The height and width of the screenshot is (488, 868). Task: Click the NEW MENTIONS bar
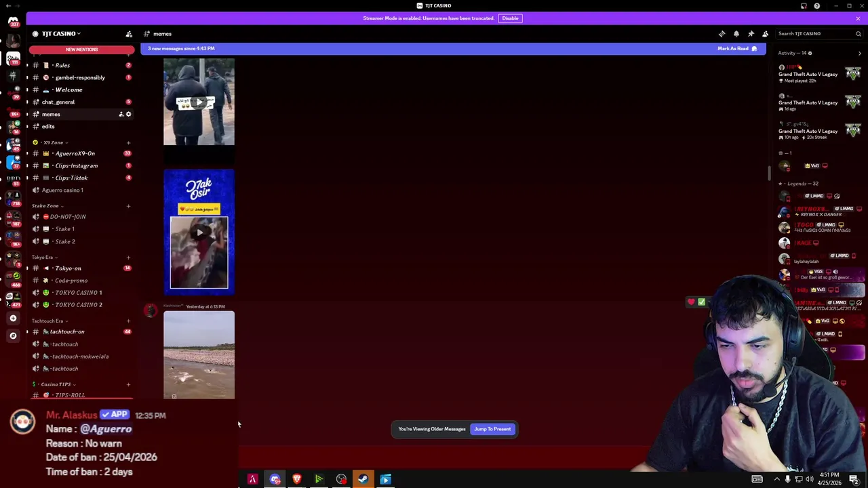click(81, 49)
